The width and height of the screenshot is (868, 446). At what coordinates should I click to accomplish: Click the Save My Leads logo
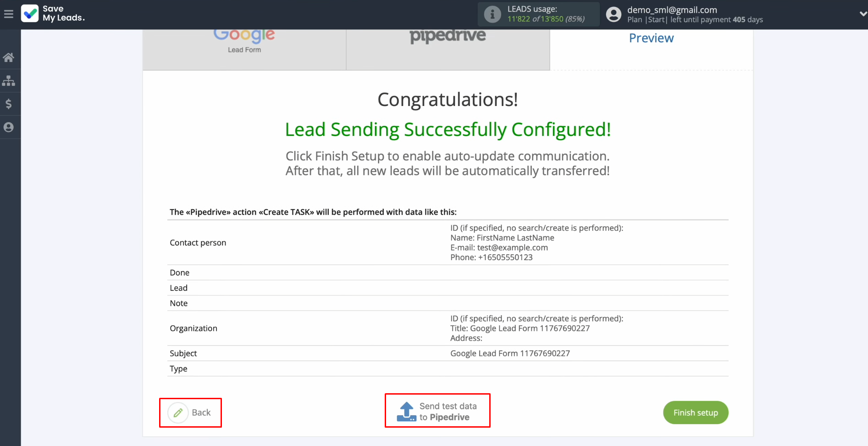click(x=53, y=13)
